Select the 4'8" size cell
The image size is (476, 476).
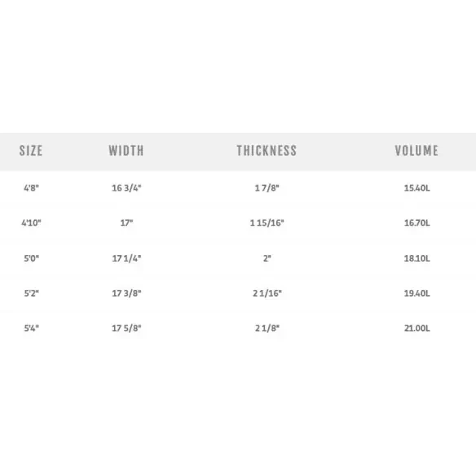[31, 188]
